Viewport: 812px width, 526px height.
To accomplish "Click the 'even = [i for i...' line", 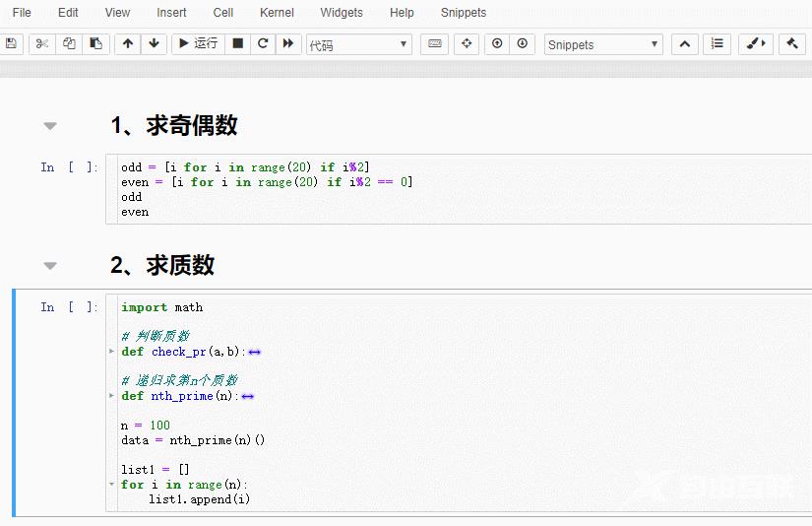I will click(x=267, y=182).
